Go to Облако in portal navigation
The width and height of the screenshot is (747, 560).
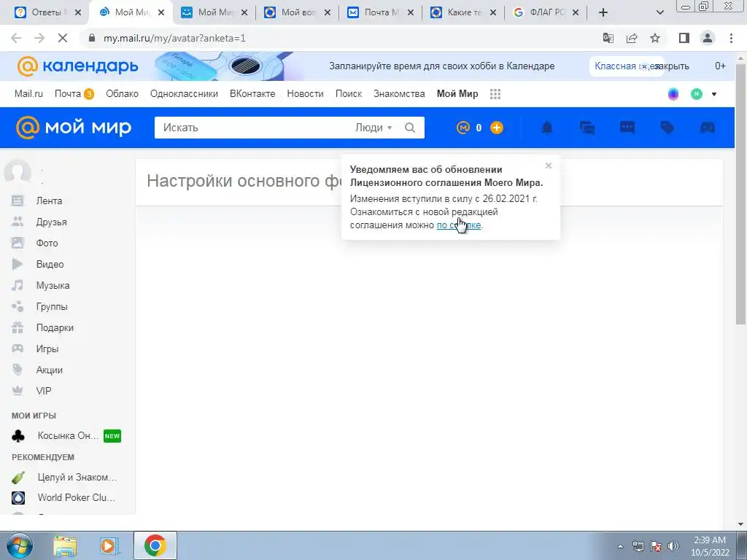pyautogui.click(x=122, y=94)
